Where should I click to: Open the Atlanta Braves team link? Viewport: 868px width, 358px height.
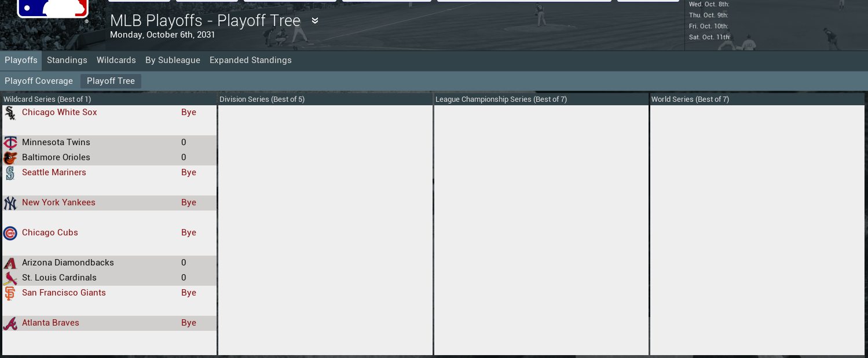(x=50, y=323)
